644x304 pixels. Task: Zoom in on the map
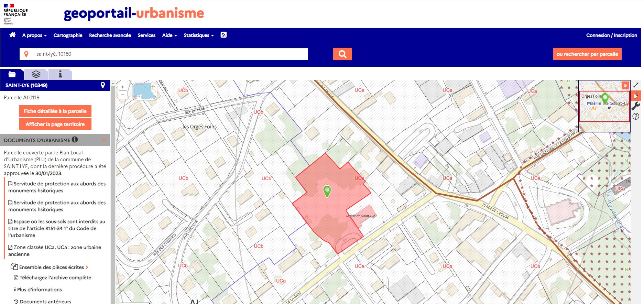[x=123, y=87]
